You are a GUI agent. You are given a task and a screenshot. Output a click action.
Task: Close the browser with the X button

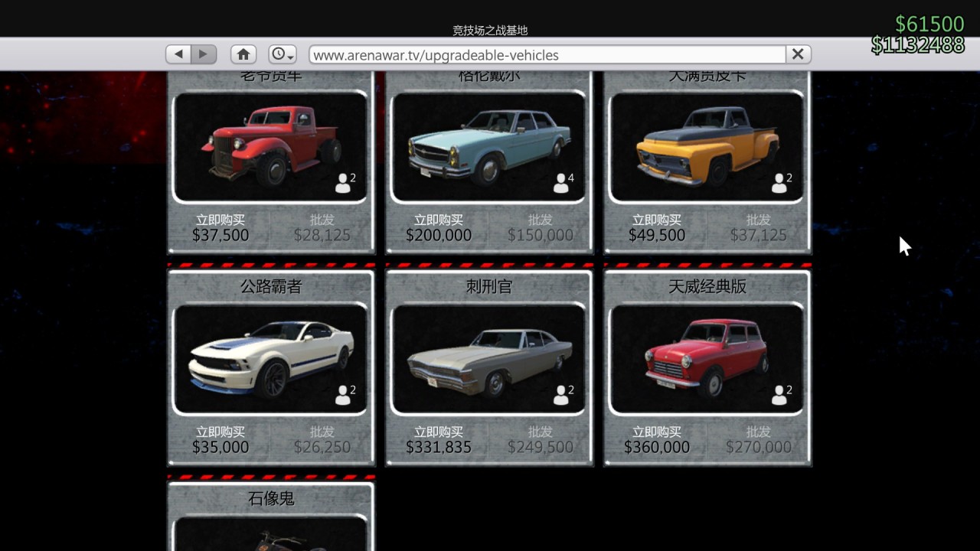[x=798, y=54]
